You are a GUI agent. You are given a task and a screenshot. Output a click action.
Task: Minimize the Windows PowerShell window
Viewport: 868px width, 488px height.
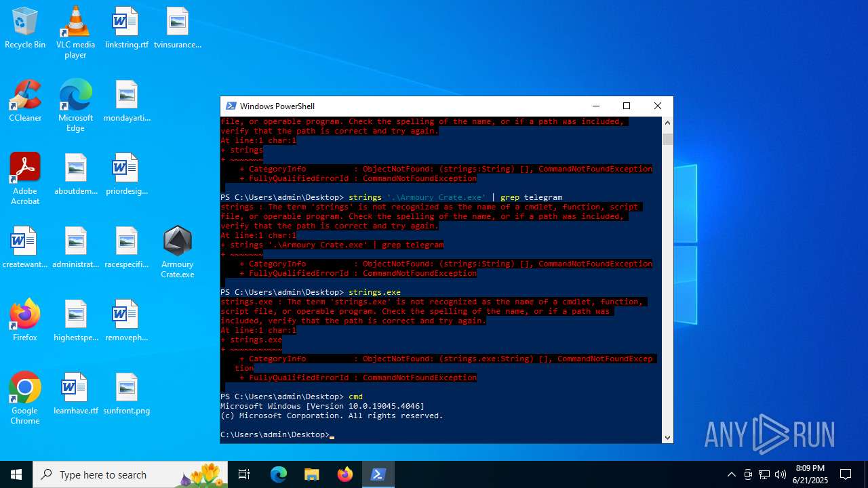[595, 106]
